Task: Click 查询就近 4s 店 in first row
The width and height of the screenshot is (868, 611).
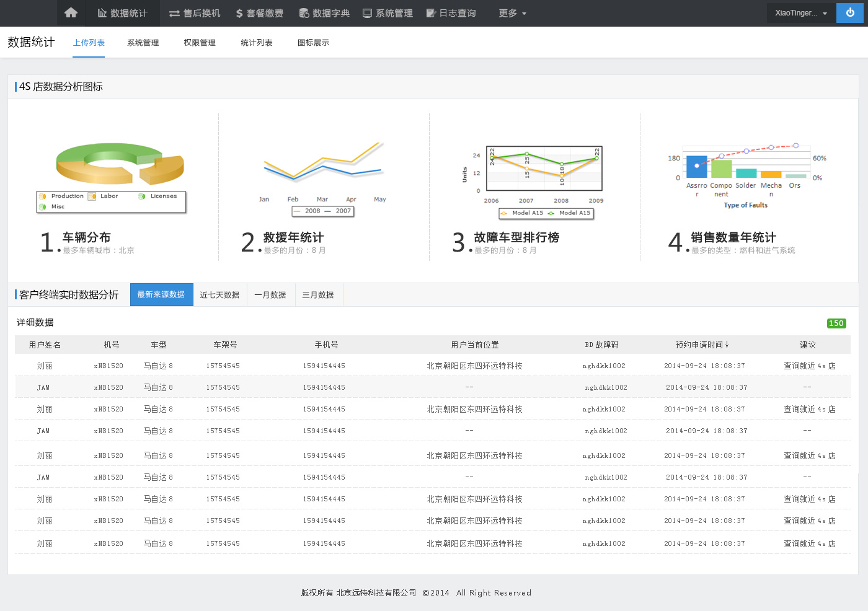Action: click(x=810, y=366)
